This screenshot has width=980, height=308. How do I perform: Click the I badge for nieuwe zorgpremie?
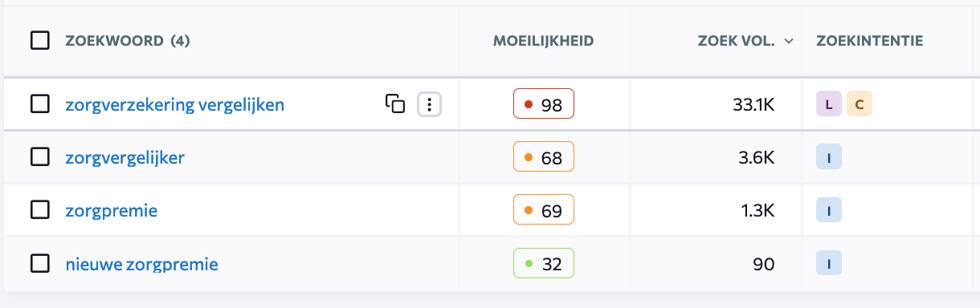828,263
